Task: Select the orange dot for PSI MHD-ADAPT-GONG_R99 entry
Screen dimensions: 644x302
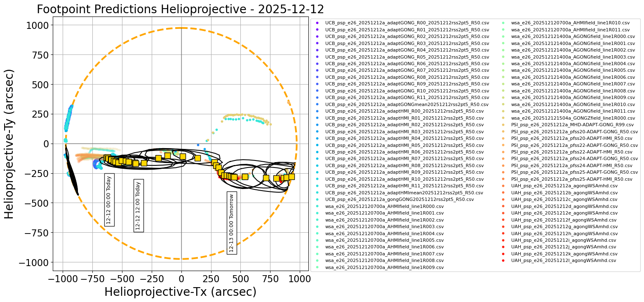Action: tap(504, 125)
